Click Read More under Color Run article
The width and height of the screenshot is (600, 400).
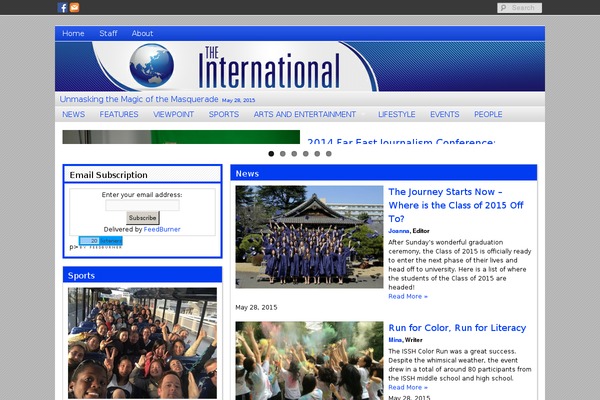(x=408, y=387)
